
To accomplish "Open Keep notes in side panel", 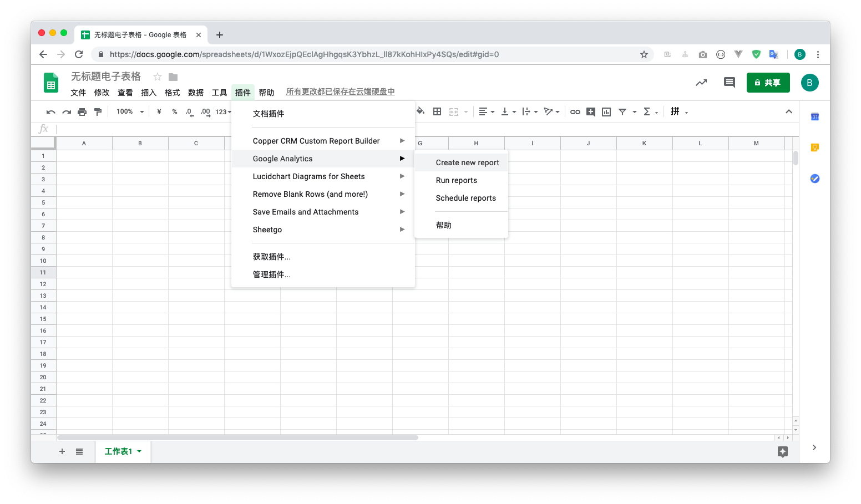I will (x=815, y=147).
